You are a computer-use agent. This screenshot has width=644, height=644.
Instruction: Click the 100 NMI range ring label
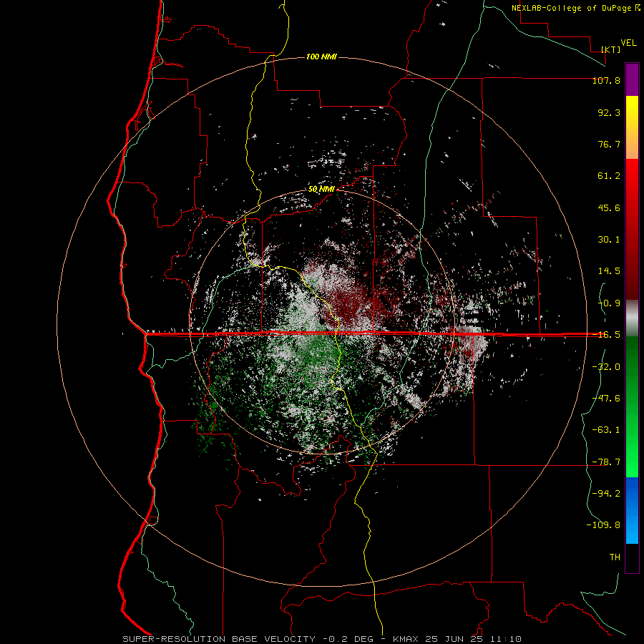[x=321, y=57]
